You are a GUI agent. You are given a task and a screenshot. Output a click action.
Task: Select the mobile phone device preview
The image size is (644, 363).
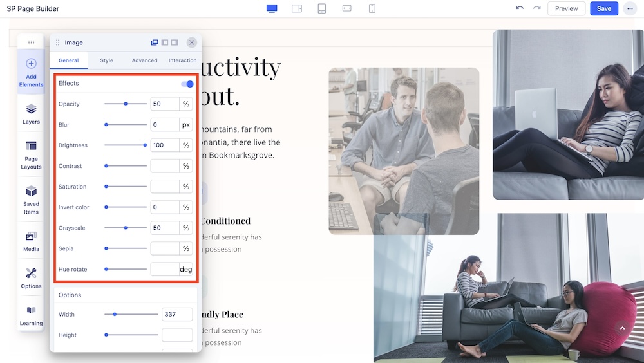[372, 8]
